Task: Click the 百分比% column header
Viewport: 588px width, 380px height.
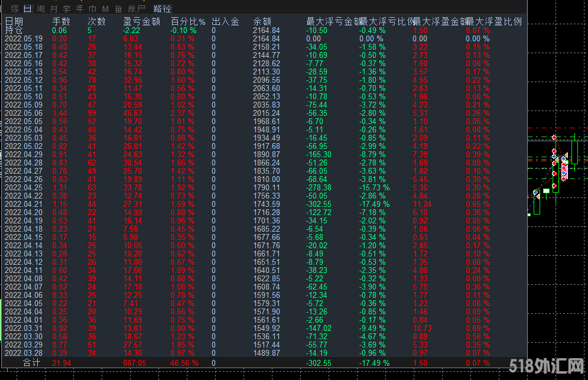Action: pos(188,21)
